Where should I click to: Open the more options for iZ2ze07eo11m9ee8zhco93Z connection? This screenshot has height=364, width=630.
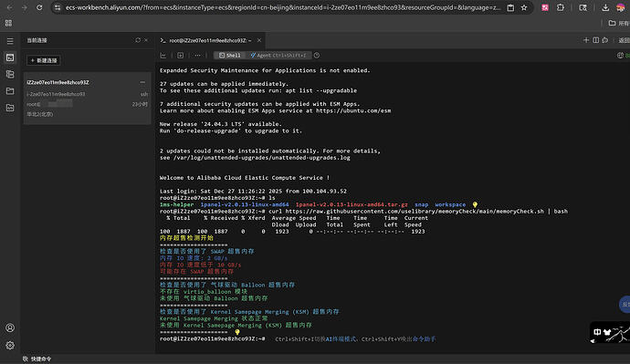[142, 82]
